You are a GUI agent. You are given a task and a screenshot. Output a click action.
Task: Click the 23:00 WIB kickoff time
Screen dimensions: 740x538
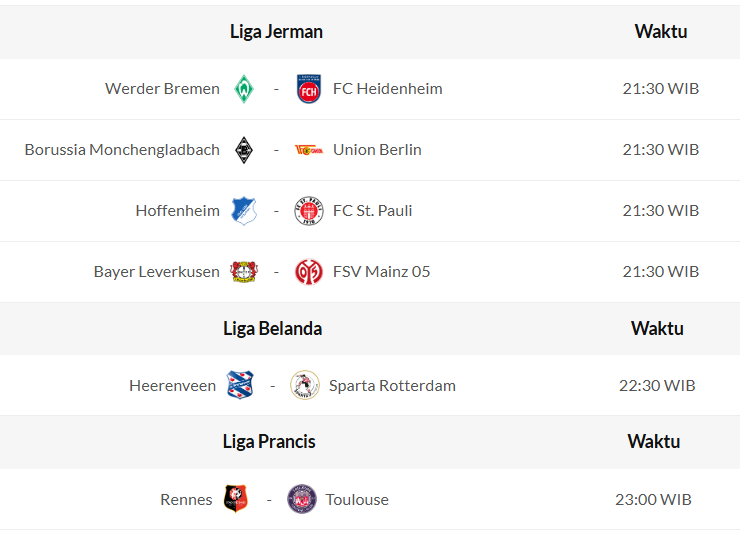pyautogui.click(x=653, y=500)
